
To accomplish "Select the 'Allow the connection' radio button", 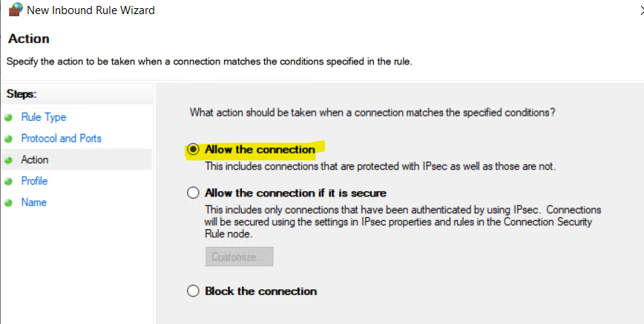I will tap(193, 150).
